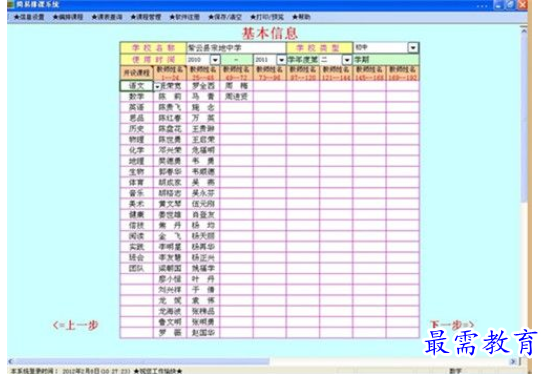Image resolution: width=546 pixels, height=374 pixels.
Task: Click the vertical scrollbar up arrow
Action: [x=524, y=31]
